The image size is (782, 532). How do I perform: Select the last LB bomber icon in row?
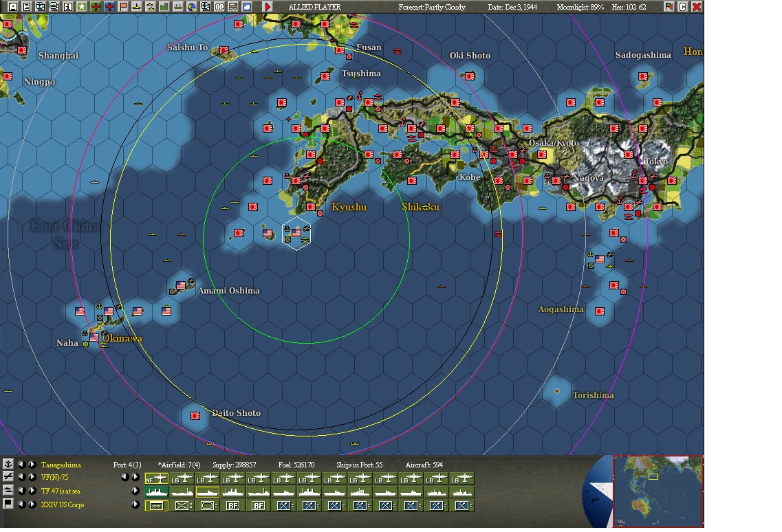click(461, 479)
